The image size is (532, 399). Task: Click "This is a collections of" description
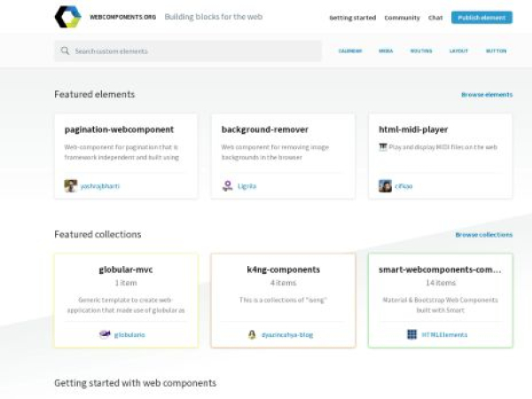coord(283,300)
